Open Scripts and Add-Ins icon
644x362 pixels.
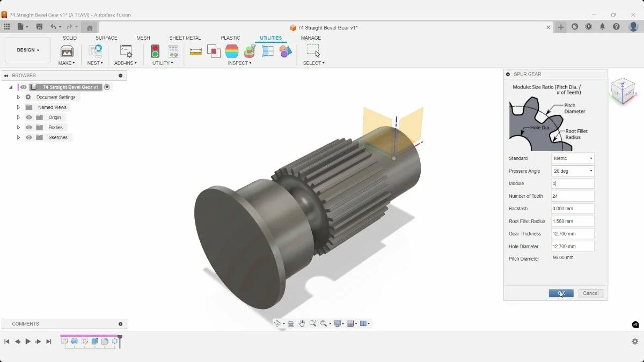click(x=126, y=51)
